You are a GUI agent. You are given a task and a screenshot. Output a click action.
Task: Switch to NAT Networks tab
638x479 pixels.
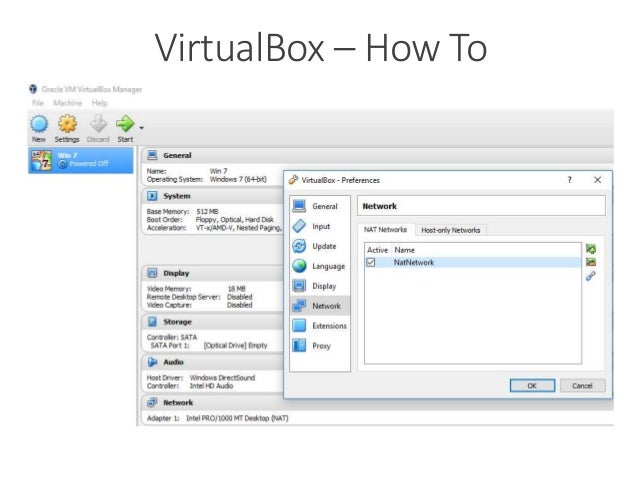point(385,230)
